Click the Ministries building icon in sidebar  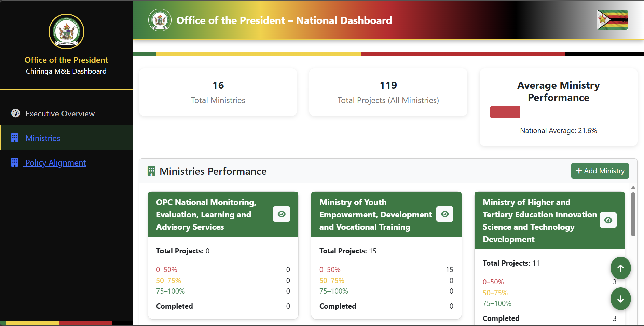[15, 138]
